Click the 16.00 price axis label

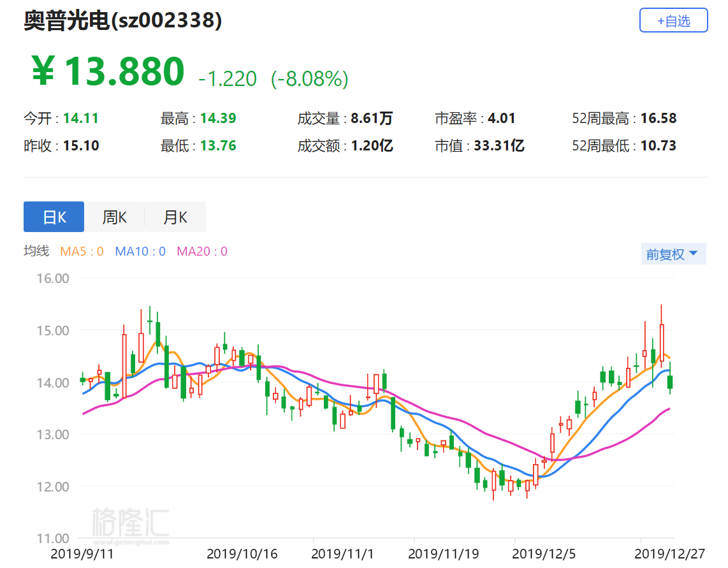point(53,279)
